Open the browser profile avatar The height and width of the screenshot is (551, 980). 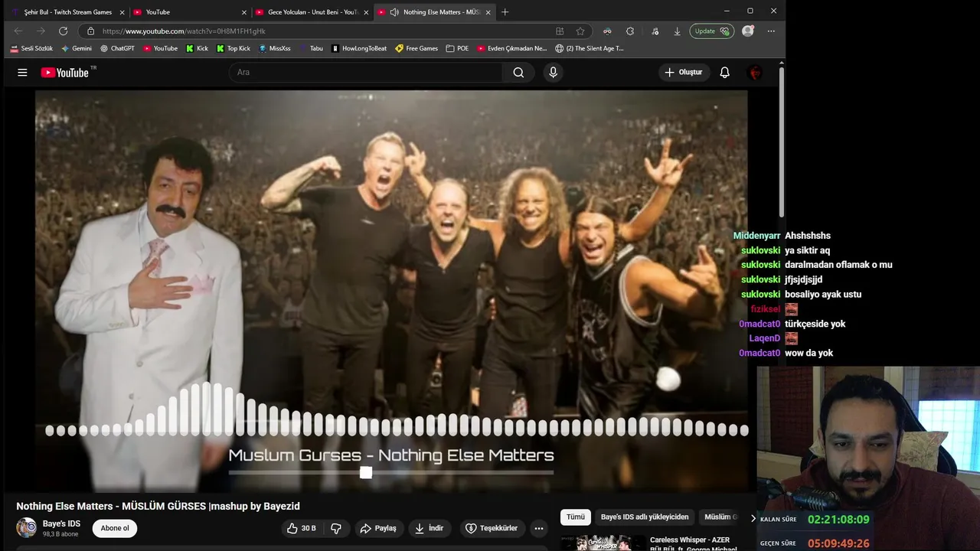click(747, 31)
